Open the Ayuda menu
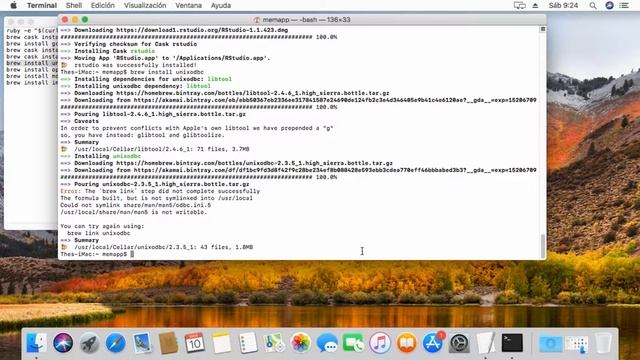Image resolution: width=640 pixels, height=360 pixels. pyautogui.click(x=221, y=5)
